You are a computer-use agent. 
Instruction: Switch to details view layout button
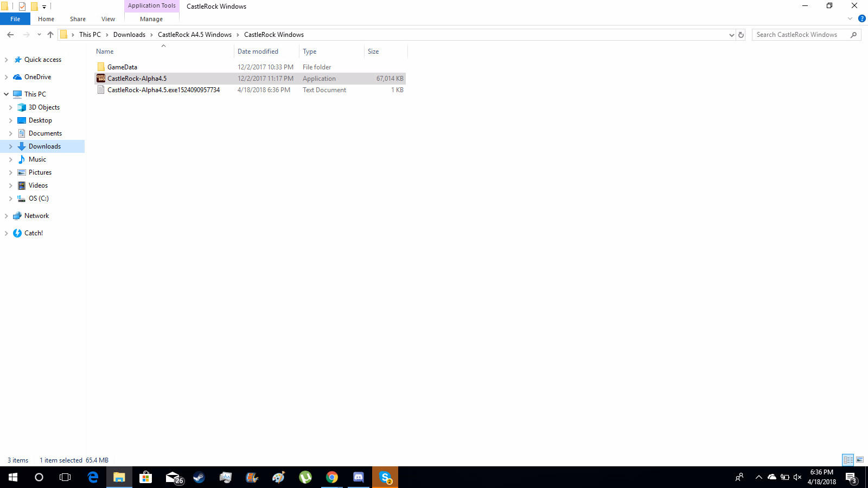848,460
